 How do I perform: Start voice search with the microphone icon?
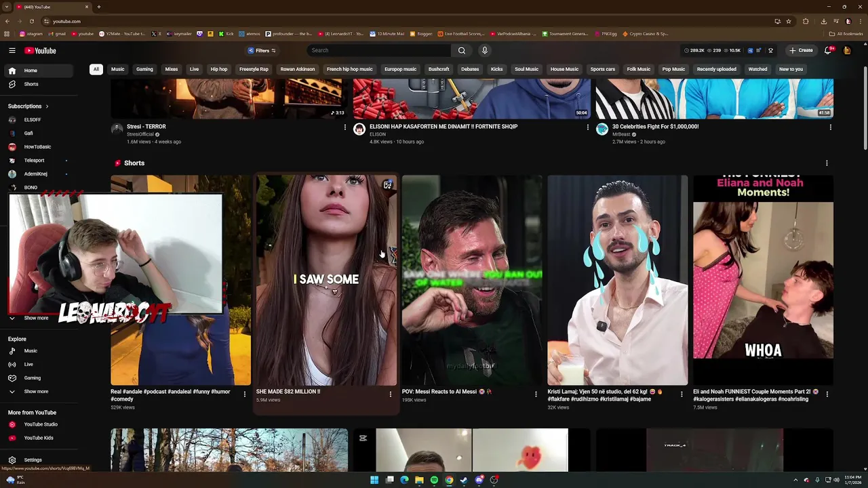(484, 50)
